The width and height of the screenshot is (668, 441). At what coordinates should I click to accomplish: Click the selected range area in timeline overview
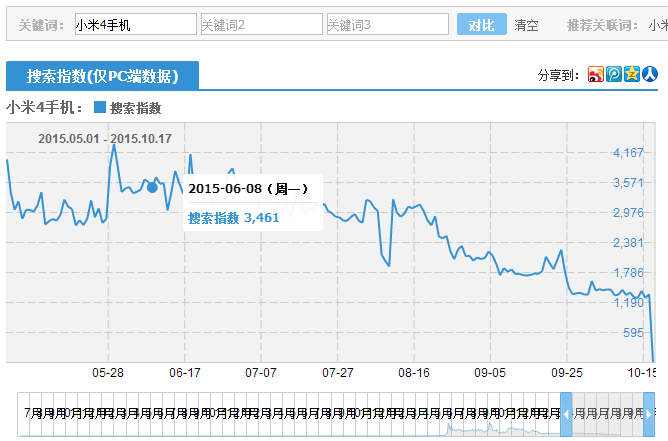coord(607,414)
